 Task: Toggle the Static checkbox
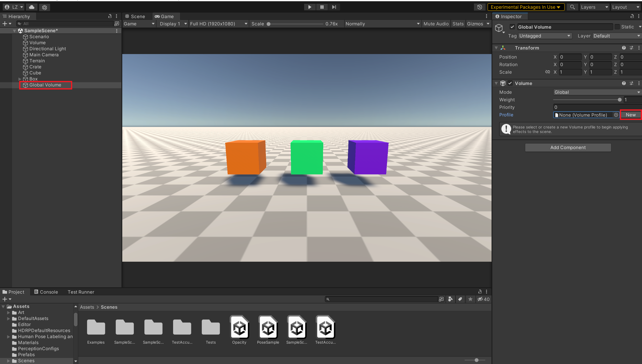[x=617, y=27]
